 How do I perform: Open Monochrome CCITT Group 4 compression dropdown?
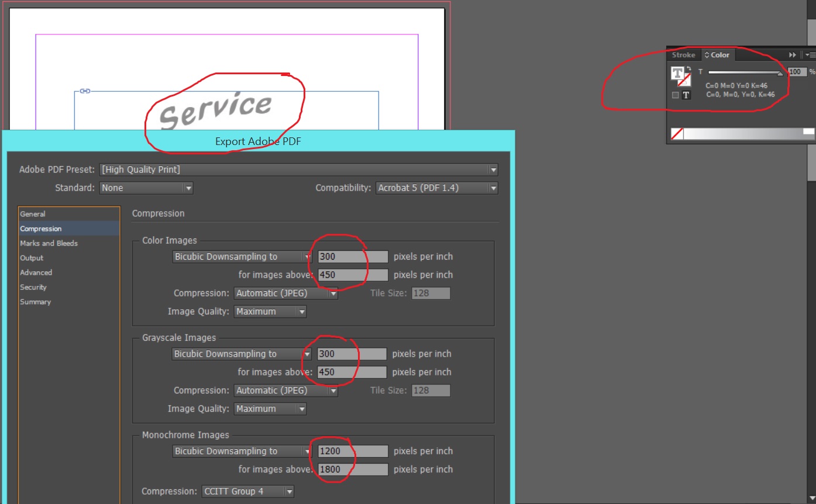click(248, 492)
